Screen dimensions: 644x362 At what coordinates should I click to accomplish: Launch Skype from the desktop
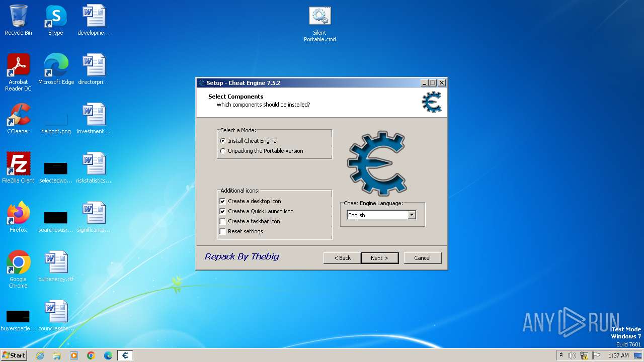tap(56, 20)
